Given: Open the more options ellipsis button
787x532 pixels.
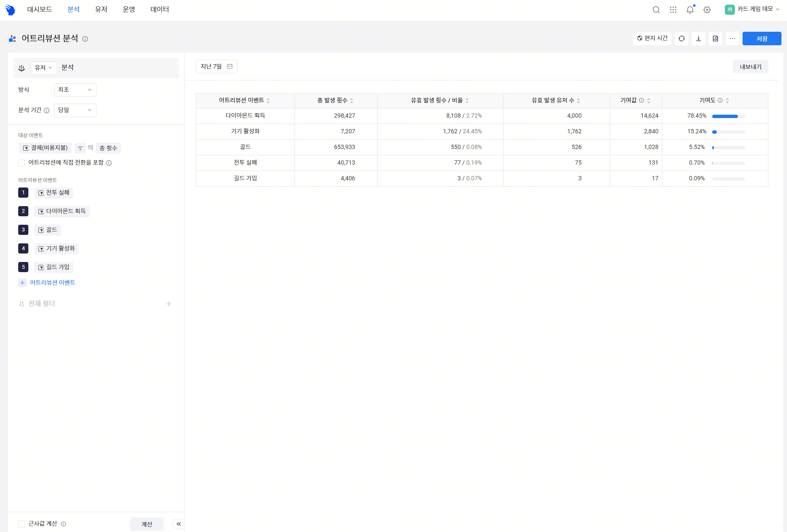Looking at the screenshot, I should pyautogui.click(x=732, y=39).
